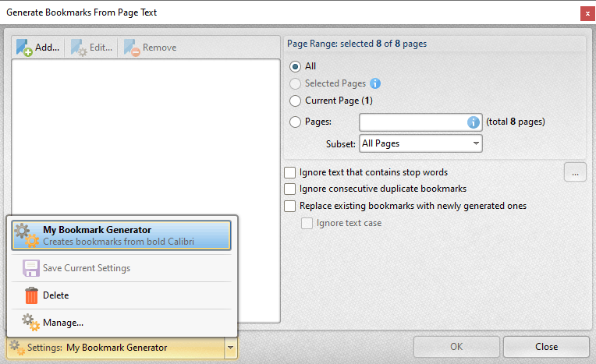The width and height of the screenshot is (596, 364).
Task: Click the trash can Delete icon
Action: point(31,295)
